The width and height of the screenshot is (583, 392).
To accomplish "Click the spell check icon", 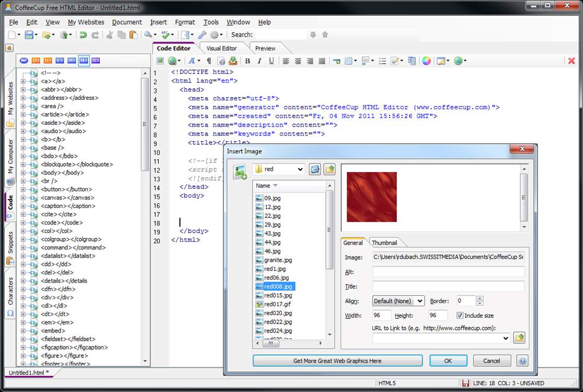I will click(x=165, y=35).
